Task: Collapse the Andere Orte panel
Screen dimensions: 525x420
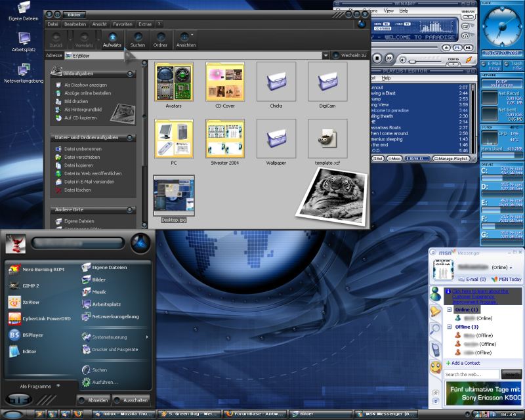Action: click(x=130, y=209)
